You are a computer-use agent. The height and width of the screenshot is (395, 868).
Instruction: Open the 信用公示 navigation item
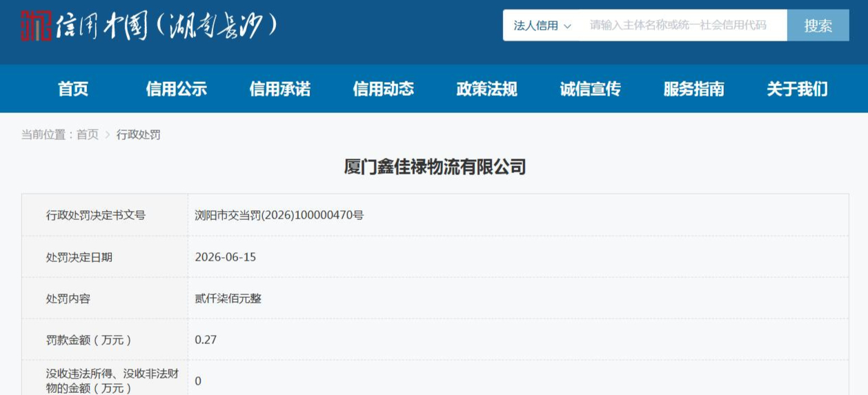pos(177,89)
